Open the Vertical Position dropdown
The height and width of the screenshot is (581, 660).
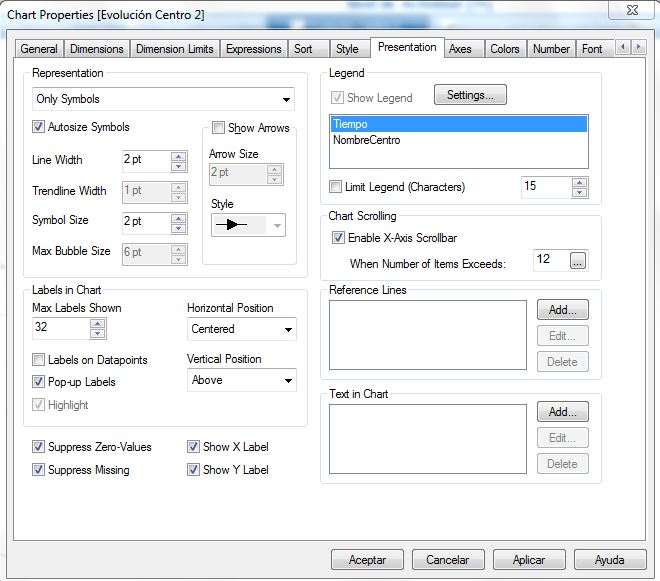[289, 380]
